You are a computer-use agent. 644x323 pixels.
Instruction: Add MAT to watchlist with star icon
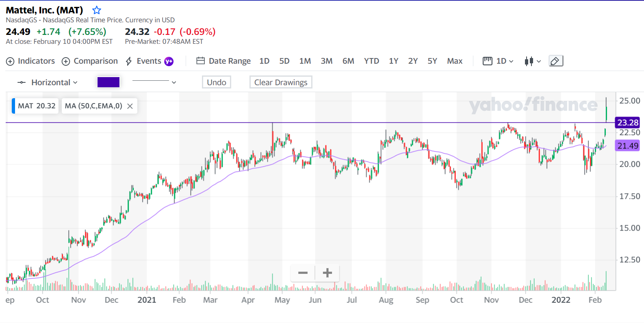(x=97, y=10)
